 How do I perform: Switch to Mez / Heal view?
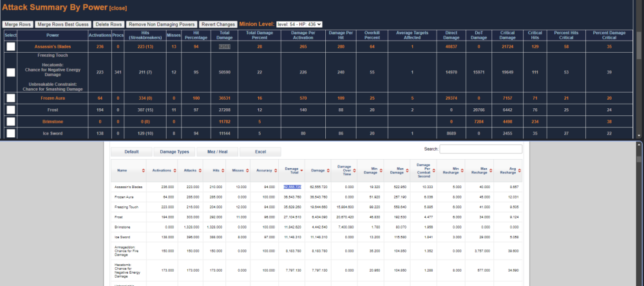(217, 152)
